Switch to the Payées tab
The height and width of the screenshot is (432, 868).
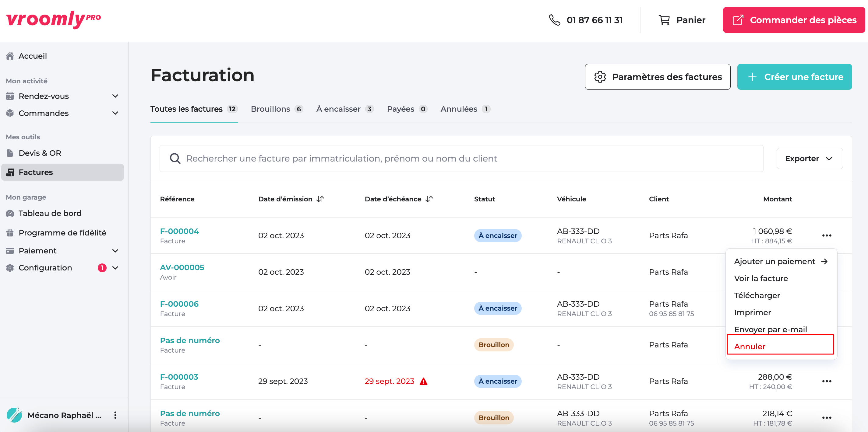[x=407, y=109]
